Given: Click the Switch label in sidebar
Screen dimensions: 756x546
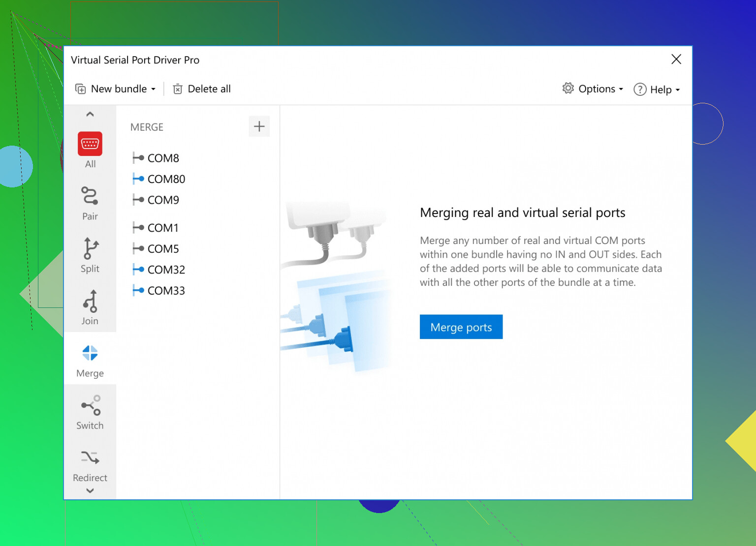Looking at the screenshot, I should pyautogui.click(x=90, y=425).
